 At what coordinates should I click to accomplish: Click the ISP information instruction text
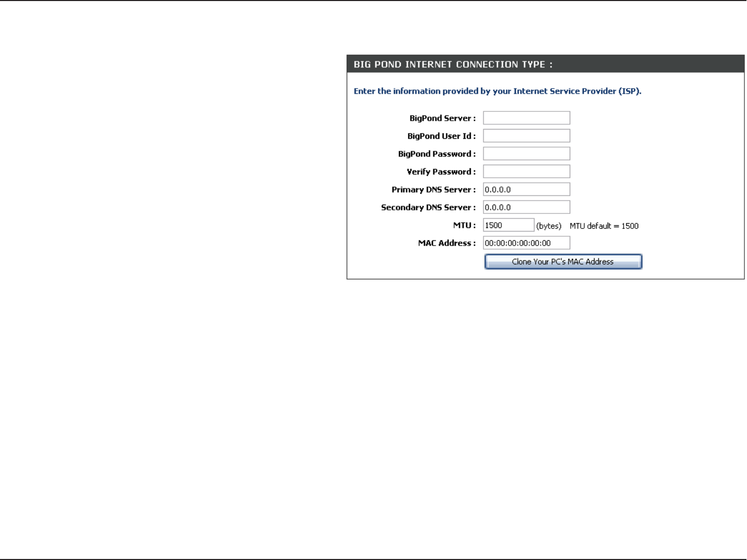coord(498,91)
